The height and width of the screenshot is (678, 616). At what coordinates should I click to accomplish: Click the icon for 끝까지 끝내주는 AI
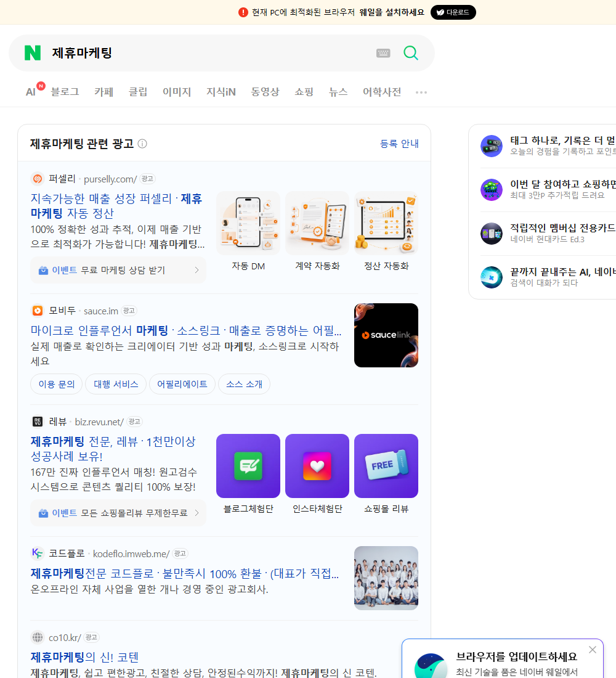pyautogui.click(x=492, y=277)
